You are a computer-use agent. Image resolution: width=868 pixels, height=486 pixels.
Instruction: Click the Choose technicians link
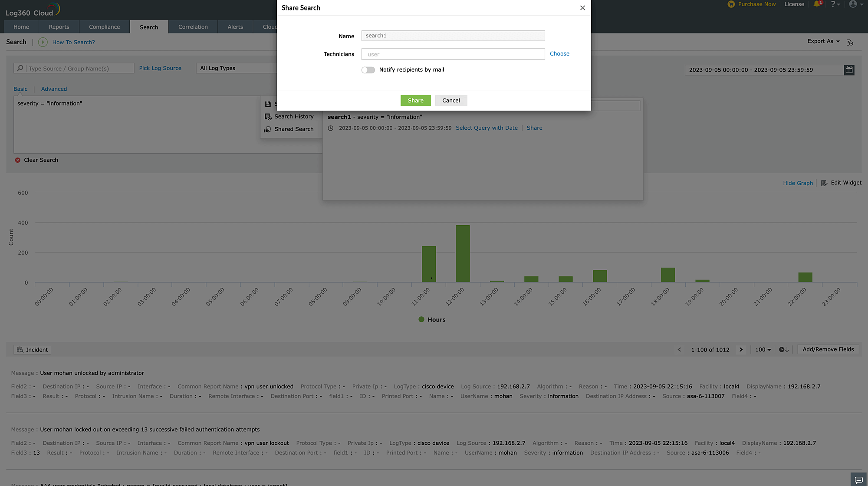[x=559, y=54]
